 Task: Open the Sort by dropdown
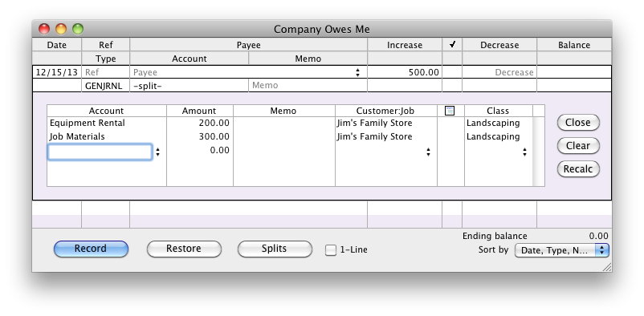coord(562,250)
